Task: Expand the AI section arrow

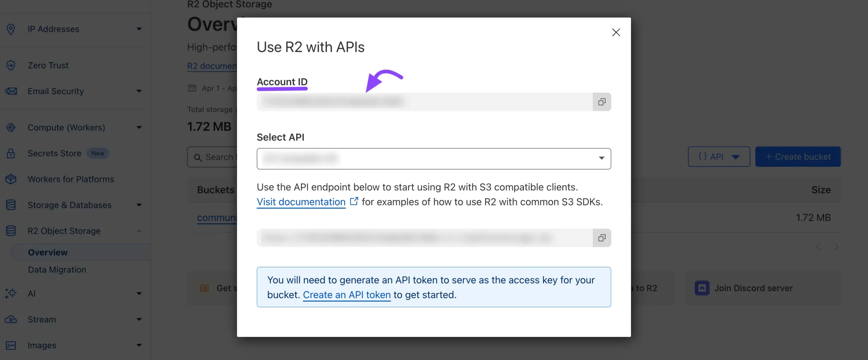Action: click(x=139, y=294)
